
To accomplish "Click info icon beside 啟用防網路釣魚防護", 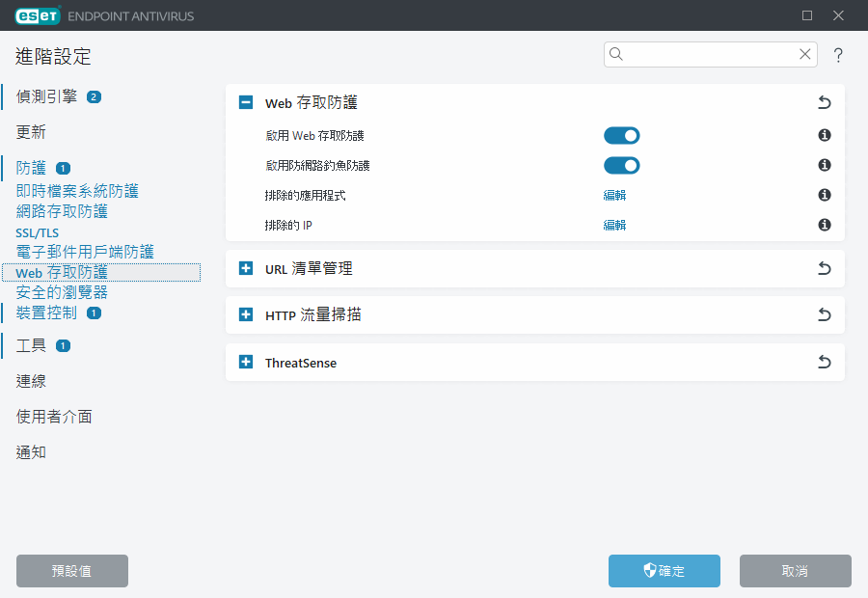I will 825,165.
